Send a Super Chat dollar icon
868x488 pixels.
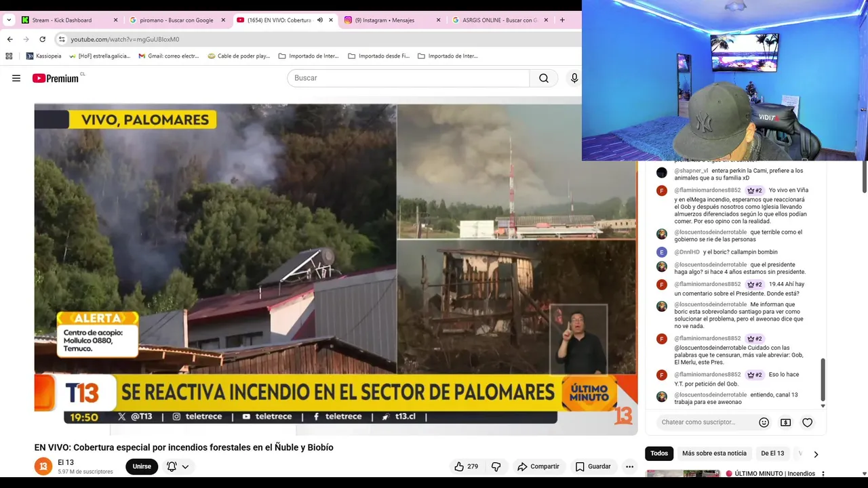(785, 422)
